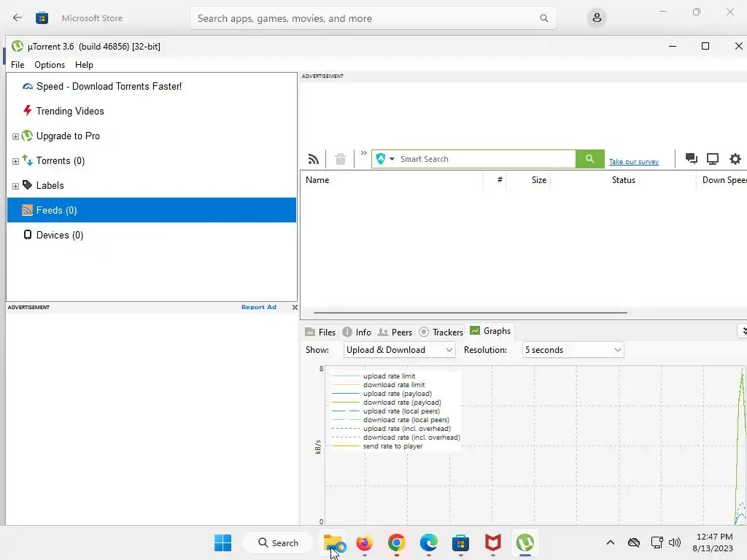Select the Upgrade to Pro item
The width and height of the screenshot is (747, 560).
pyautogui.click(x=68, y=136)
